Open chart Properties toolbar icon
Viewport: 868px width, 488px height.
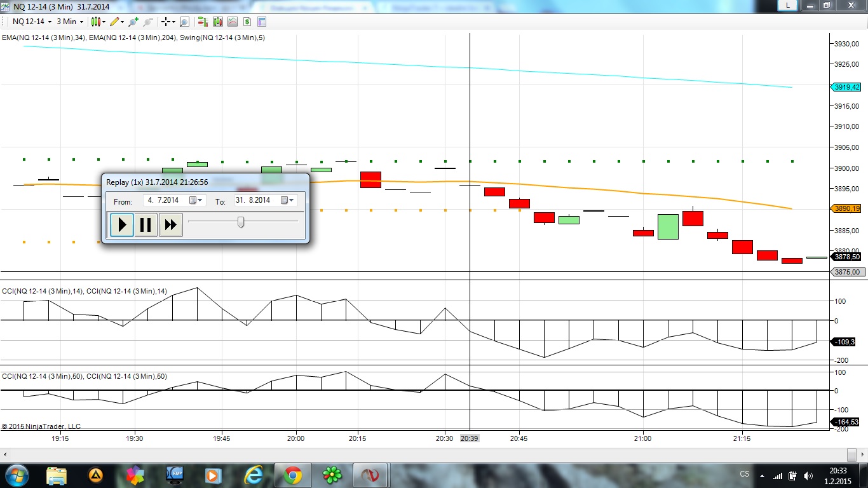click(262, 22)
